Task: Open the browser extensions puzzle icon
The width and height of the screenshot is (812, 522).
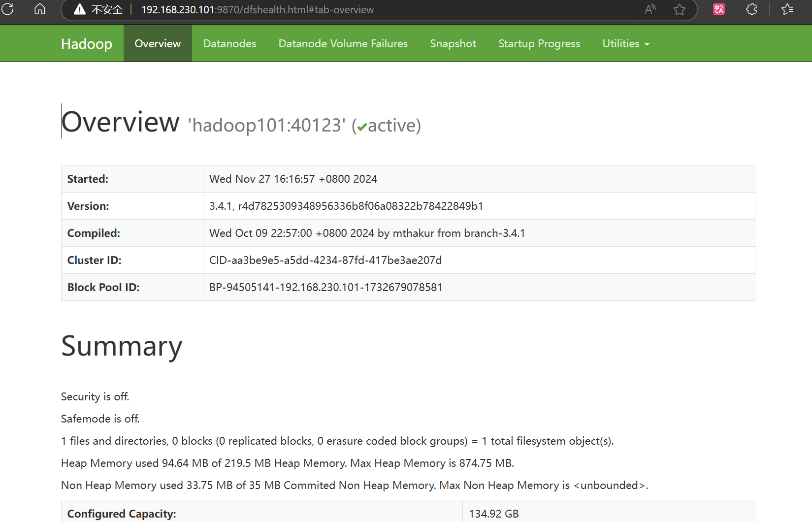Action: pos(751,9)
